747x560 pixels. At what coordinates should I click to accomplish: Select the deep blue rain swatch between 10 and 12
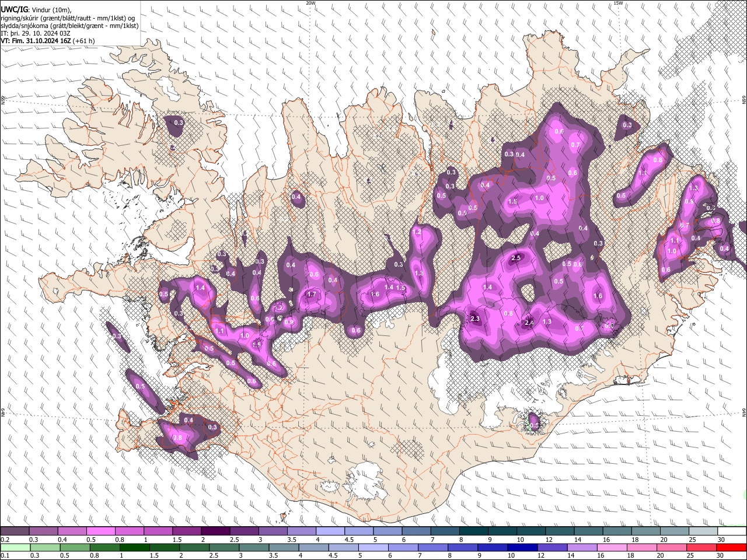tap(523, 548)
